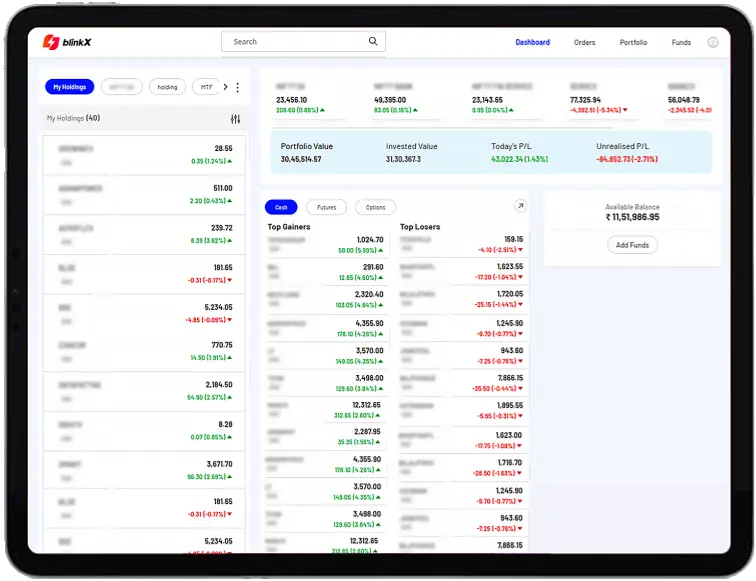This screenshot has height=581, width=756.
Task: Switch to the Options segment filter
Action: tap(375, 207)
